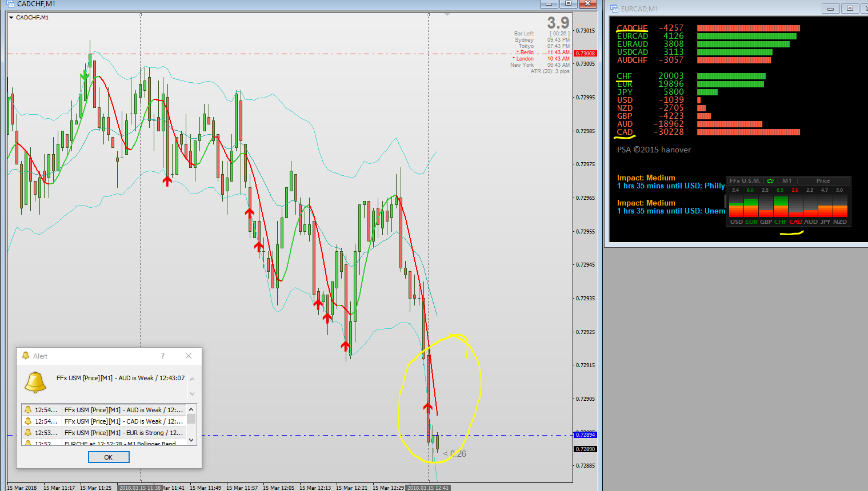Click the question mark help button in the Alert dialog
The height and width of the screenshot is (491, 868).
point(163,356)
